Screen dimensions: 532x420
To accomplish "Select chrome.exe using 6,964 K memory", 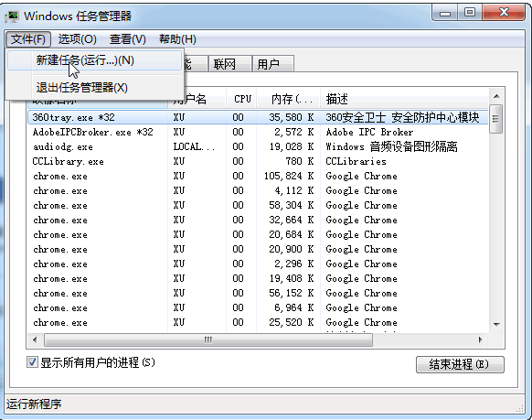I will point(258,307).
